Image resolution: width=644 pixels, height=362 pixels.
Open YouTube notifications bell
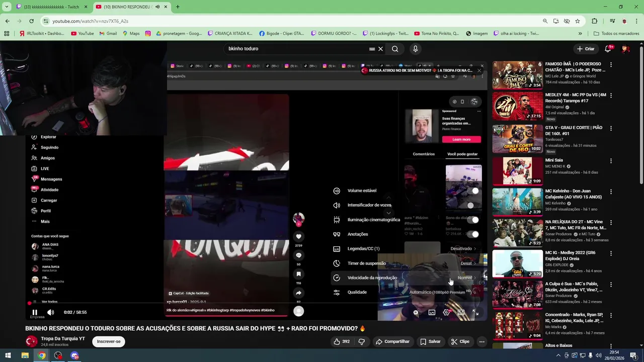[608, 49]
